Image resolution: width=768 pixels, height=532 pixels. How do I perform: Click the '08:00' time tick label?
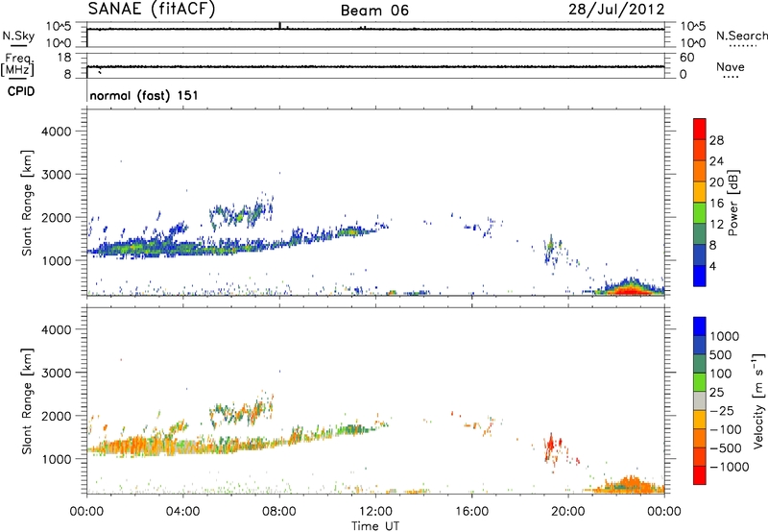[278, 512]
